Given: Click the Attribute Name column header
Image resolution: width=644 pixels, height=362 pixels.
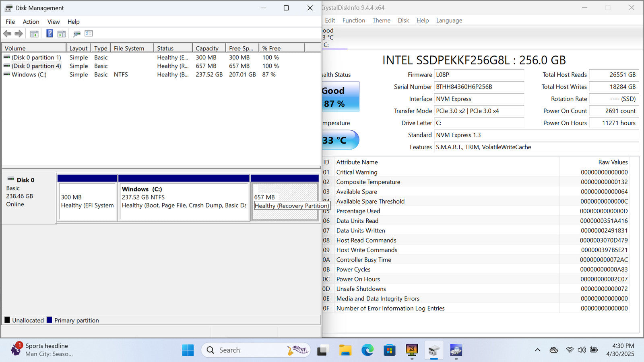Looking at the screenshot, I should pos(447,162).
